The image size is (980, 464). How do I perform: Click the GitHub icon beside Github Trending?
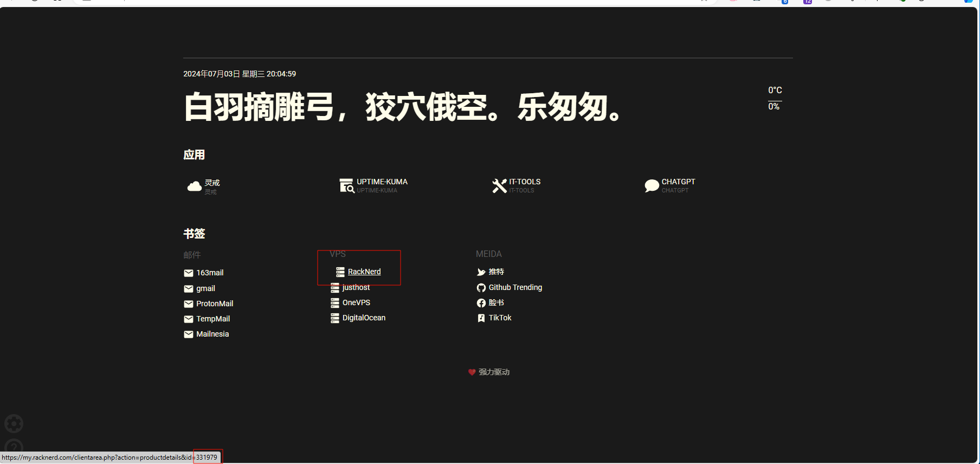(x=481, y=288)
